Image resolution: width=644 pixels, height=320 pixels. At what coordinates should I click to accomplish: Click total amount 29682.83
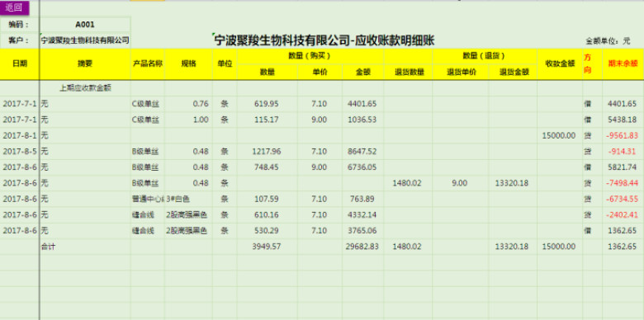[362, 247]
